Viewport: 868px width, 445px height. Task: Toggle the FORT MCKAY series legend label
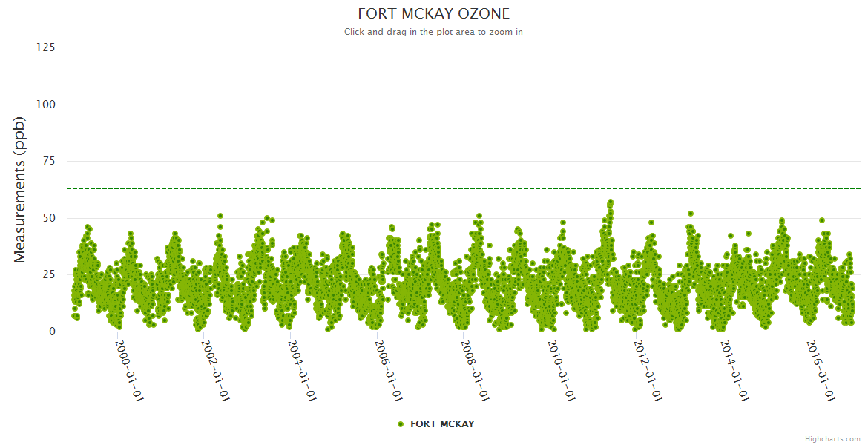point(442,424)
